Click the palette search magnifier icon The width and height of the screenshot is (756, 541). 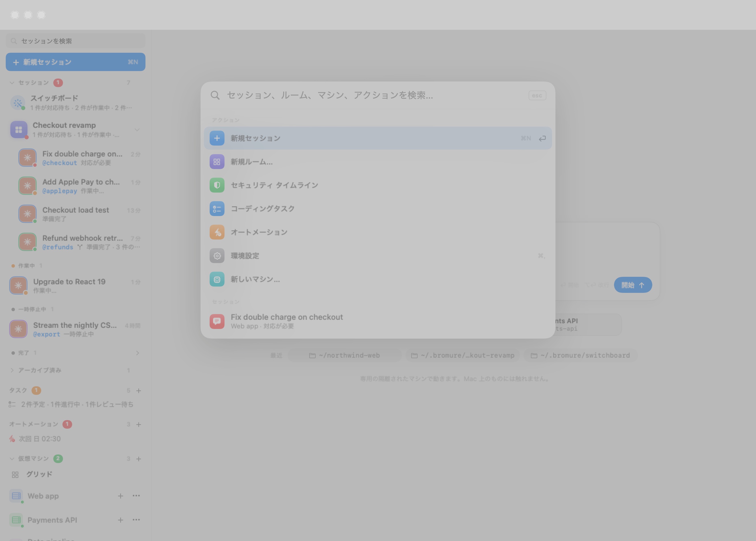pyautogui.click(x=215, y=95)
